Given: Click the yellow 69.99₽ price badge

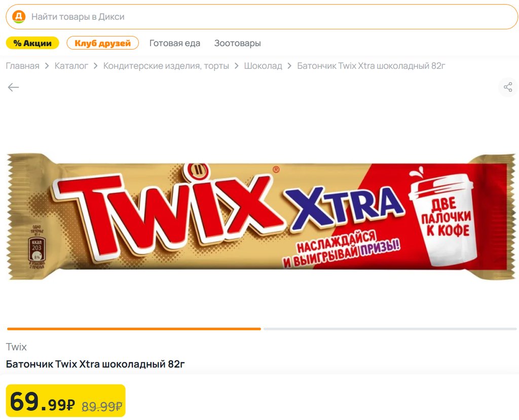Looking at the screenshot, I should (x=65, y=400).
